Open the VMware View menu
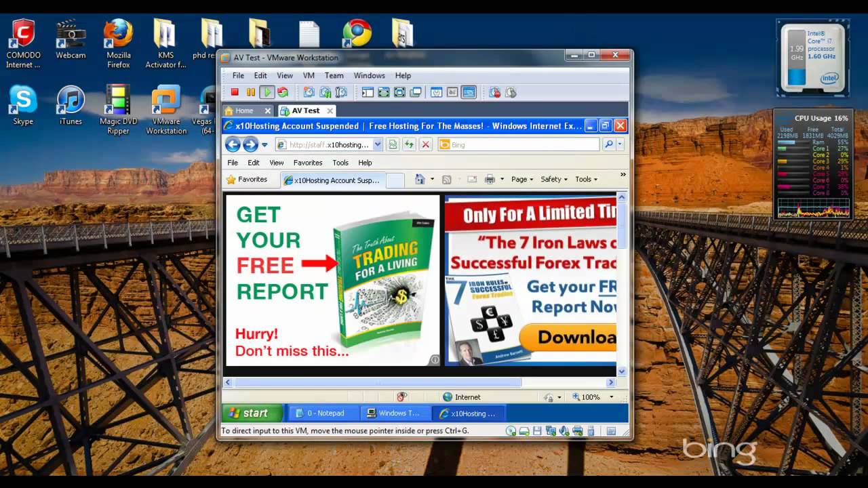 [x=285, y=75]
